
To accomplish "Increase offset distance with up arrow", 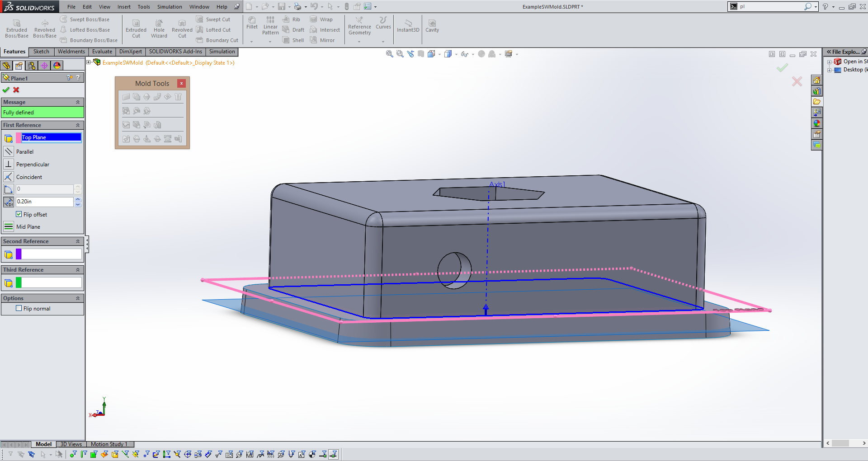I will point(78,199).
